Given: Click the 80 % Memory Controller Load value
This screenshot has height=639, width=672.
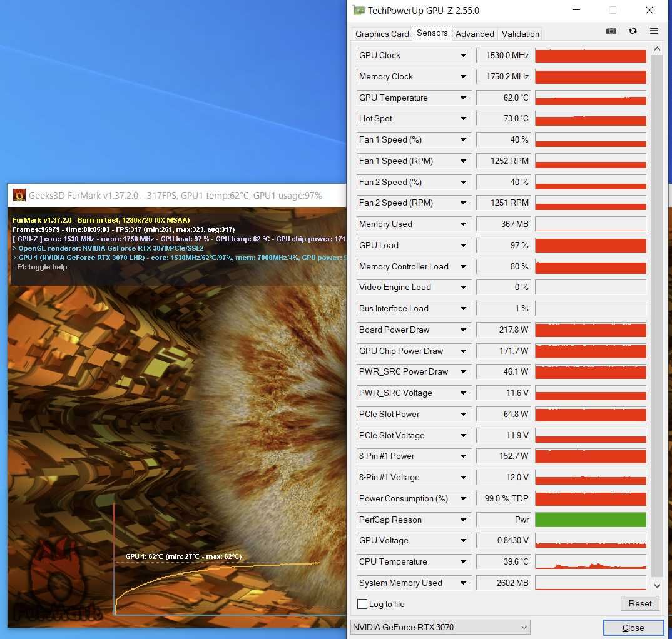Looking at the screenshot, I should tap(504, 266).
